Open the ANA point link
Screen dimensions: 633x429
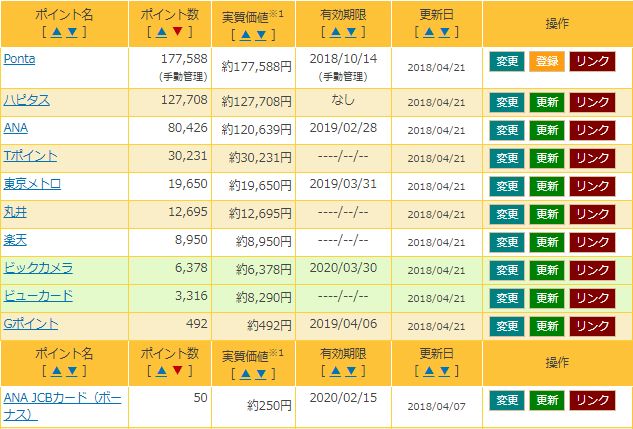(x=16, y=128)
